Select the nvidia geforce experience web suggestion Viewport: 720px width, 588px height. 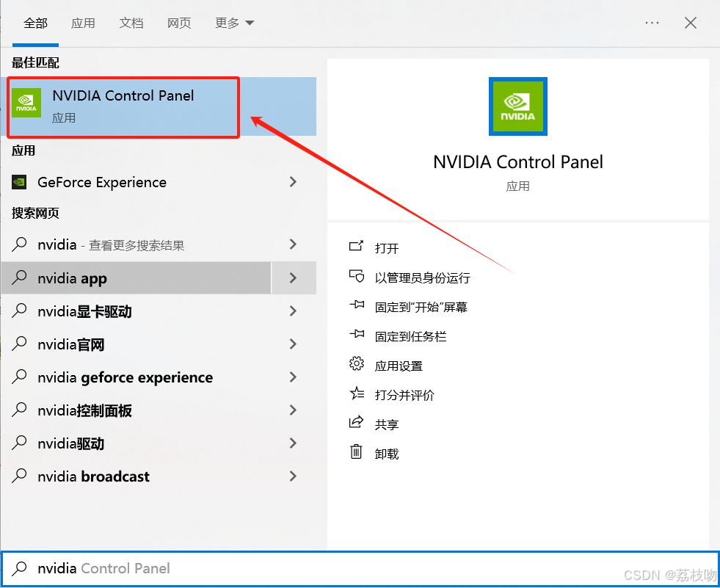[125, 377]
